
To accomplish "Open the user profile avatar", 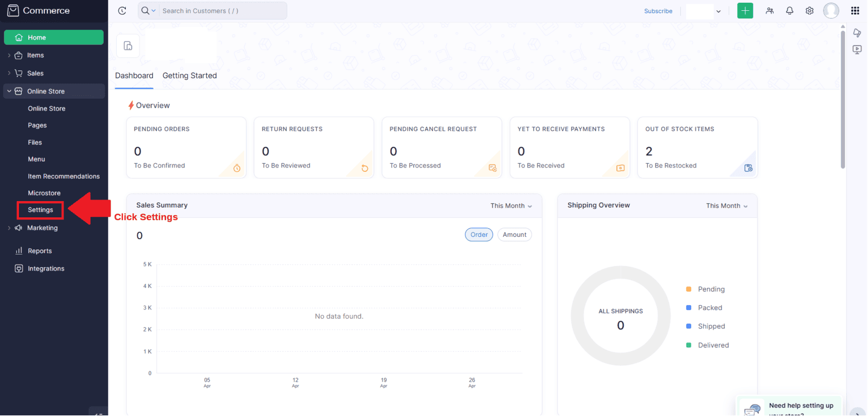I will [x=831, y=11].
